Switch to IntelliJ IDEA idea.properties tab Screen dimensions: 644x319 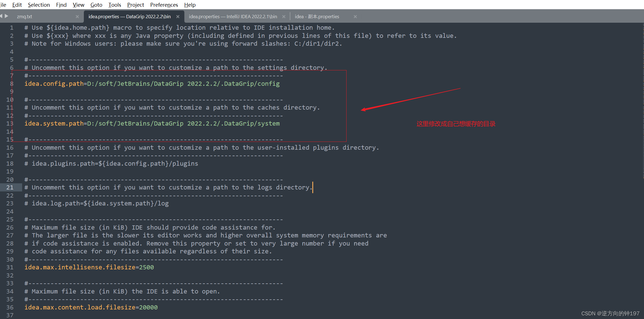click(x=233, y=17)
